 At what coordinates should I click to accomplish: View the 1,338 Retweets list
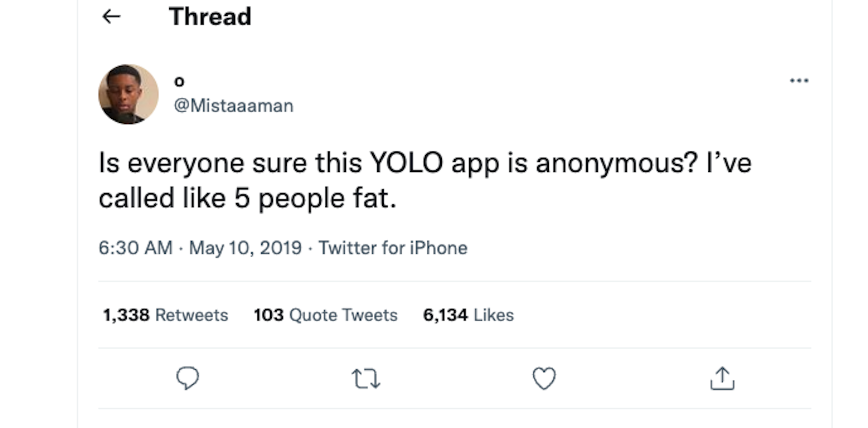[x=165, y=315]
